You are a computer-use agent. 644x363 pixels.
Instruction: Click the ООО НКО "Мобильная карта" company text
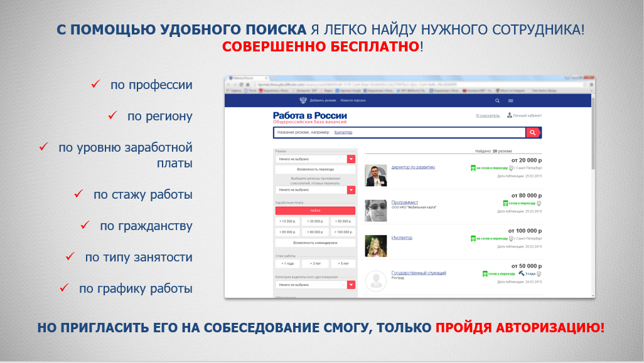[x=414, y=208]
